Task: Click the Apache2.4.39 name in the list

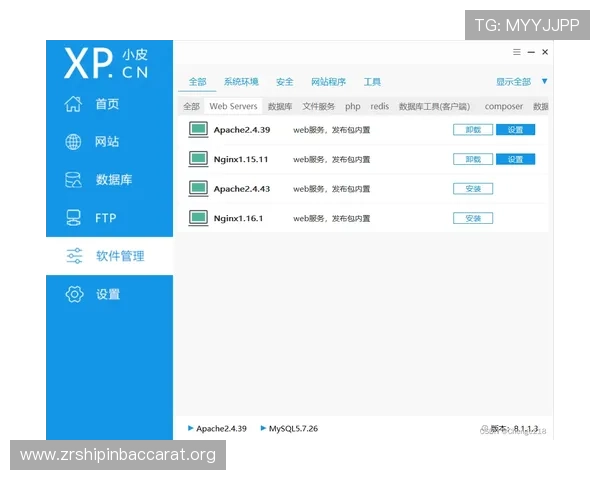Action: click(242, 130)
